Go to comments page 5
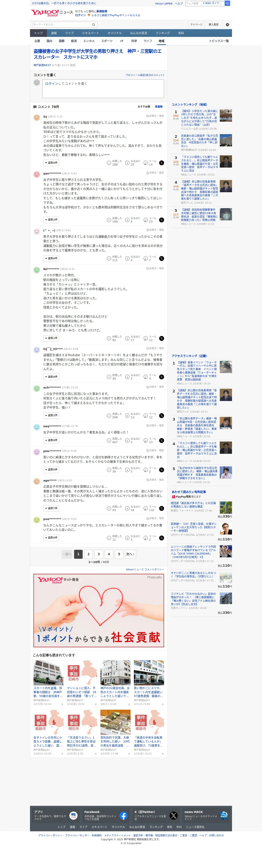Viewport: 262px width, 868px height. [x=119, y=554]
